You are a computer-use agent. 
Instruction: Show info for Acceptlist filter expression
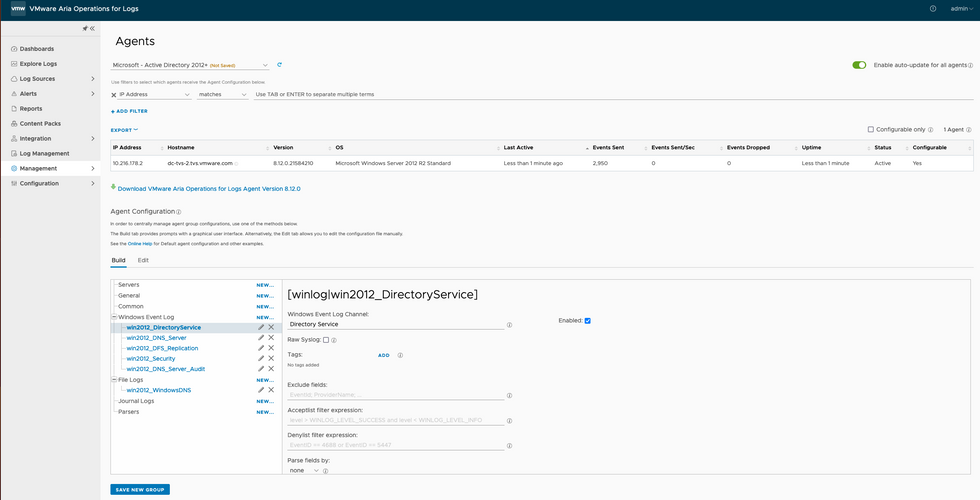[x=509, y=421]
